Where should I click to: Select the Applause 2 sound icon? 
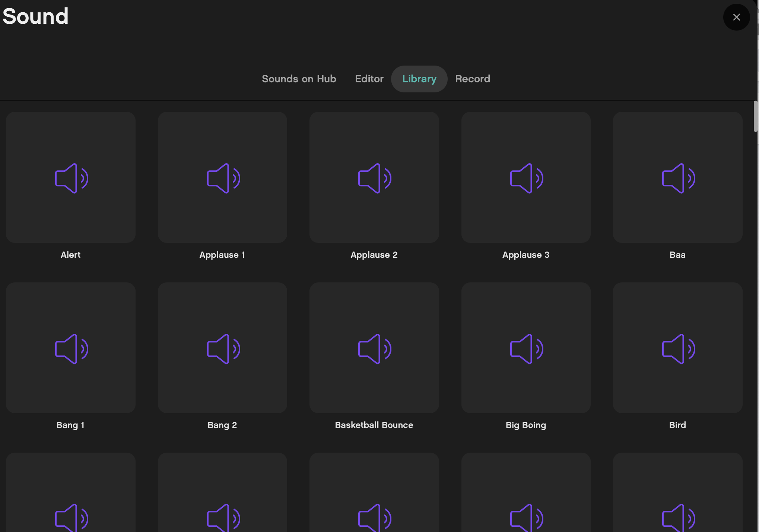click(x=375, y=178)
